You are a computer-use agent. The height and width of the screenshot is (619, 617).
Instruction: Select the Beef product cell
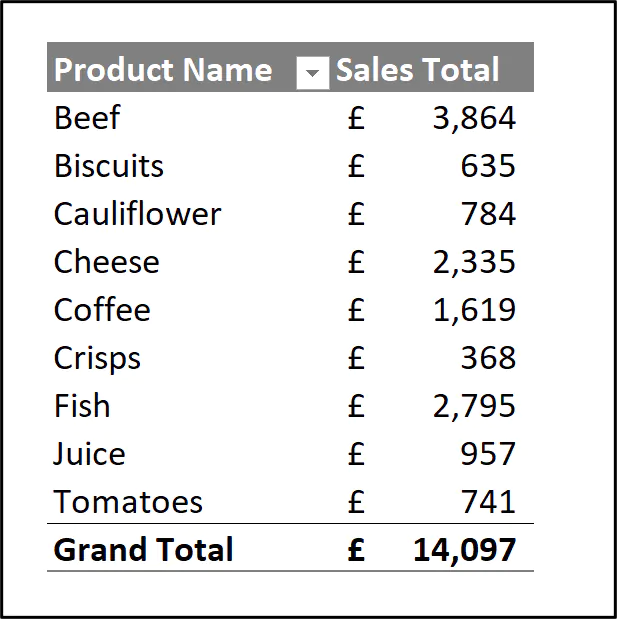(x=87, y=118)
